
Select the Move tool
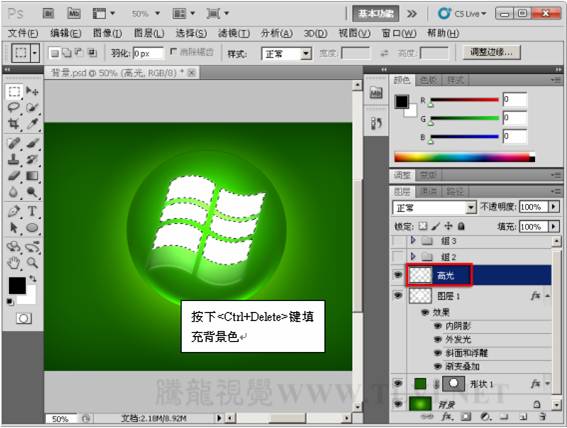click(x=32, y=91)
